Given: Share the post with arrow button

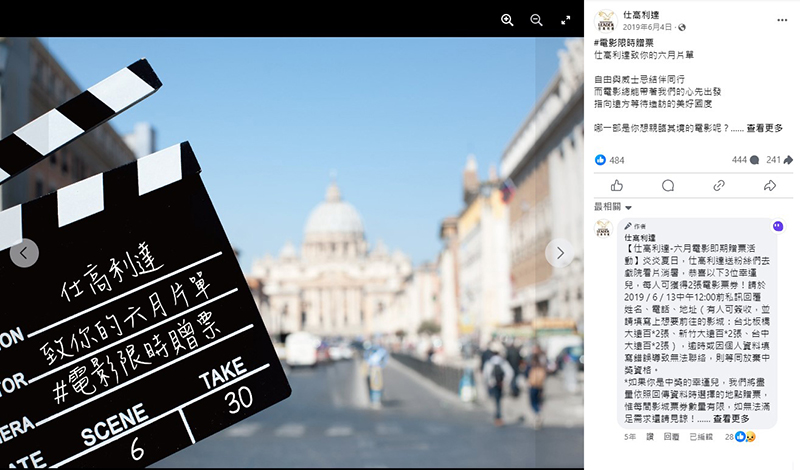Looking at the screenshot, I should 769,186.
